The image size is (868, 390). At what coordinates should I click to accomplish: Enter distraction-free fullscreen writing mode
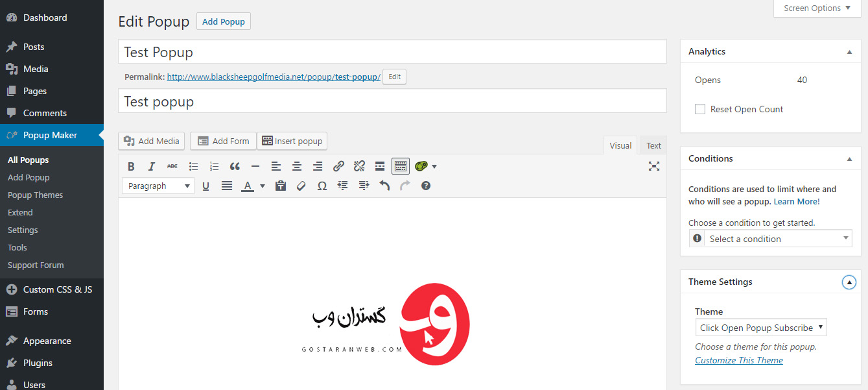[x=654, y=166]
